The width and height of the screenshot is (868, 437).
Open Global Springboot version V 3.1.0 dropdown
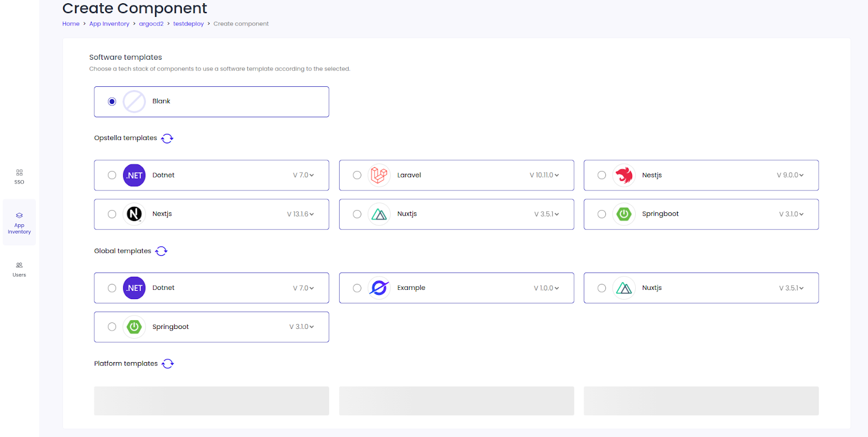302,327
